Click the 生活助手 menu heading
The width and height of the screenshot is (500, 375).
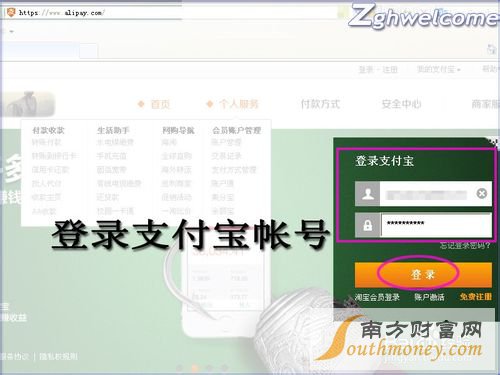tap(113, 130)
